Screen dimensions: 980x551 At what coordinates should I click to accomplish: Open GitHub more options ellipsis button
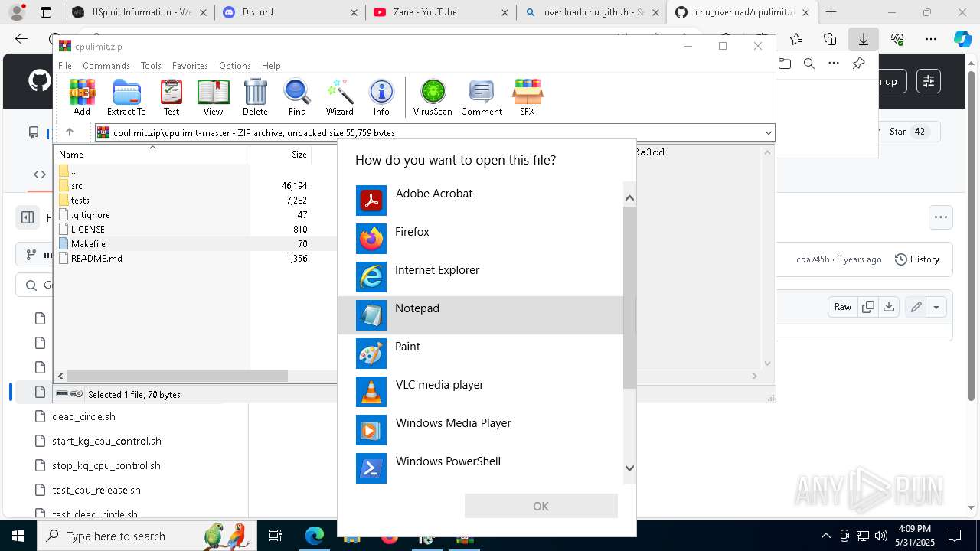941,217
